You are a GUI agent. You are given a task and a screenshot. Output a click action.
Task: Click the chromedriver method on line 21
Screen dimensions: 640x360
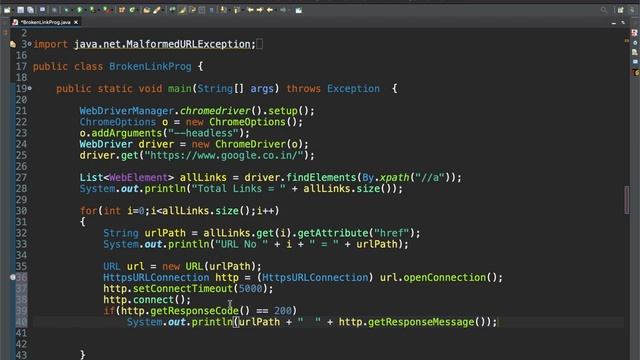click(215, 111)
